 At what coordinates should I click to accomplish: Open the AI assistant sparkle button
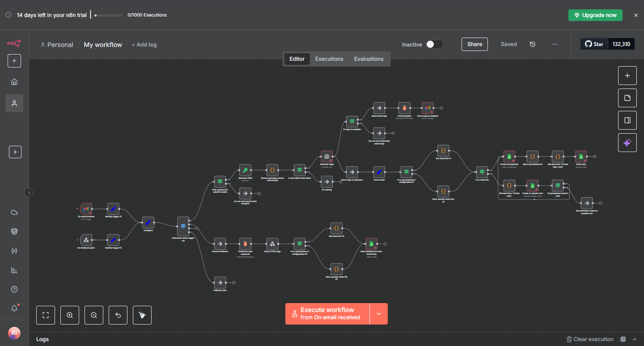(627, 143)
